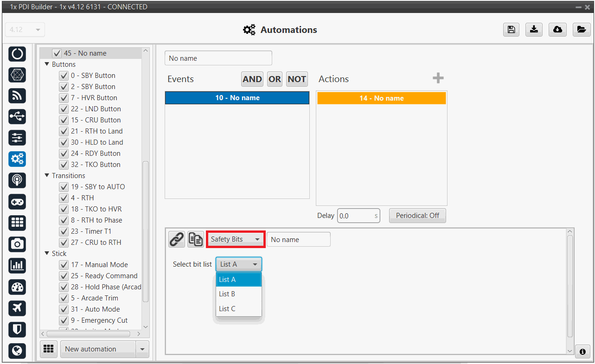This screenshot has width=595, height=364.
Task: Click the chain link icon
Action: pos(176,239)
